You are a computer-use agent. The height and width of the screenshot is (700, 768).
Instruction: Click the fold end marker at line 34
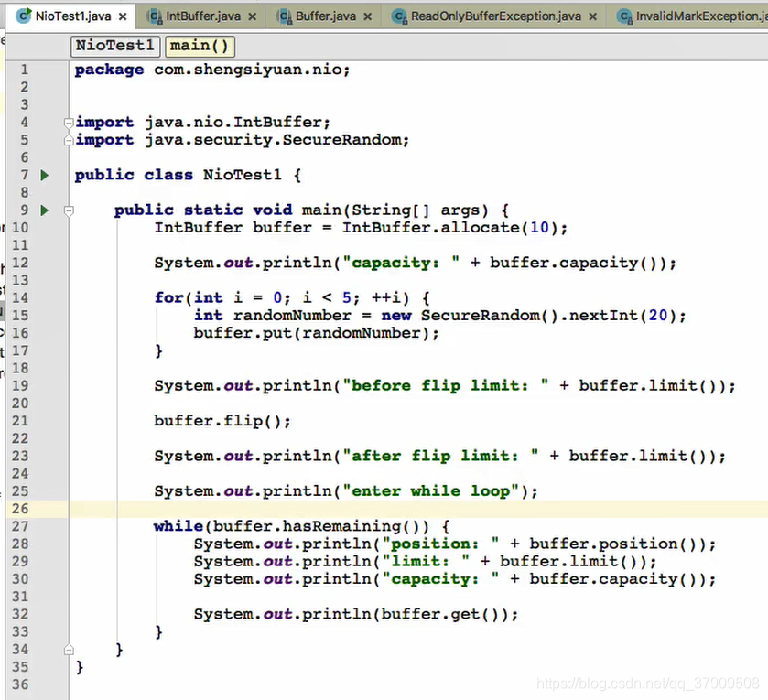point(69,650)
